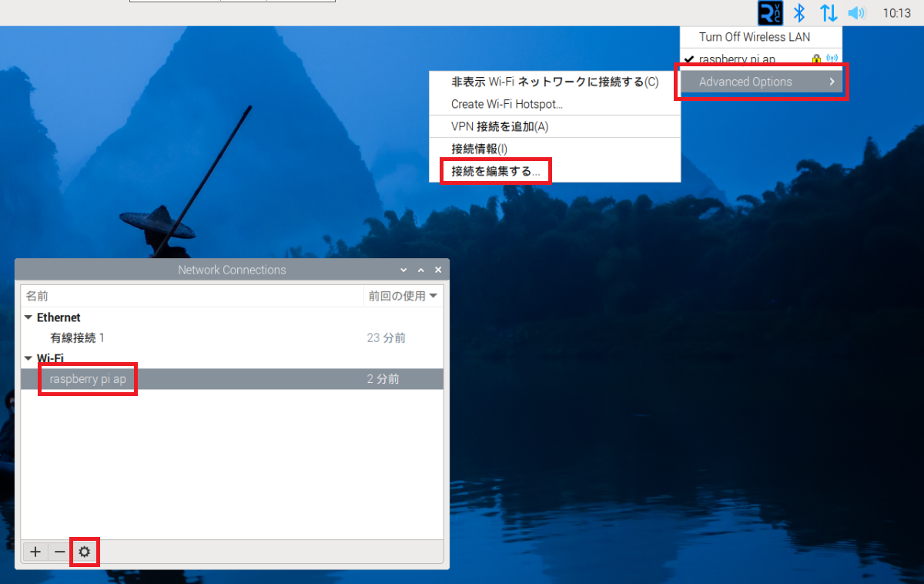The height and width of the screenshot is (584, 924).
Task: Click the network up/down arrows icon
Action: pyautogui.click(x=829, y=13)
